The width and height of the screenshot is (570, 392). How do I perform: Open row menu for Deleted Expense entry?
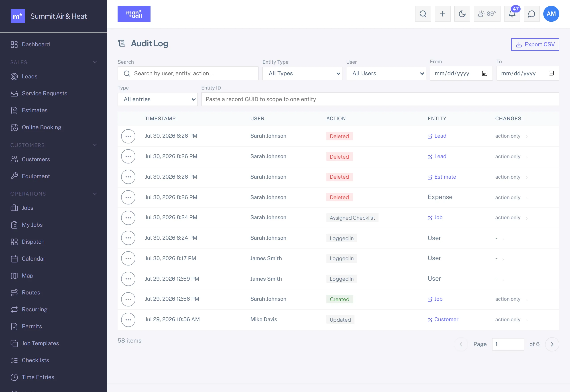[x=128, y=197]
